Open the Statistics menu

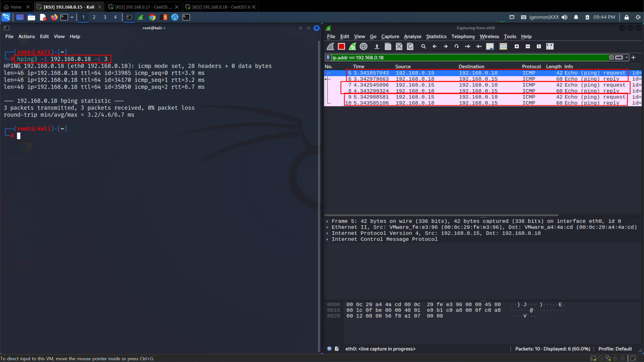pos(436,37)
